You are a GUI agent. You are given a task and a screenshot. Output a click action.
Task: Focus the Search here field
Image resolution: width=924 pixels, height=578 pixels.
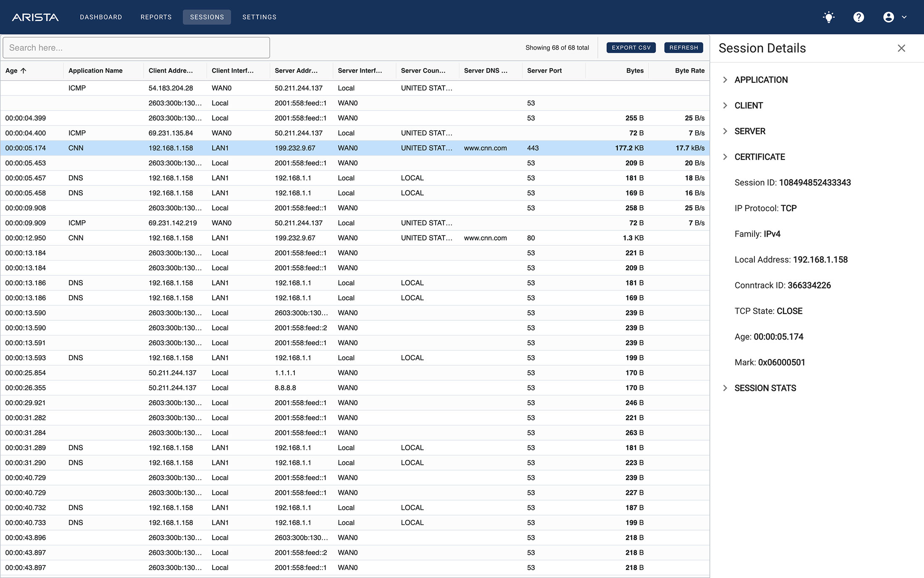click(x=136, y=48)
